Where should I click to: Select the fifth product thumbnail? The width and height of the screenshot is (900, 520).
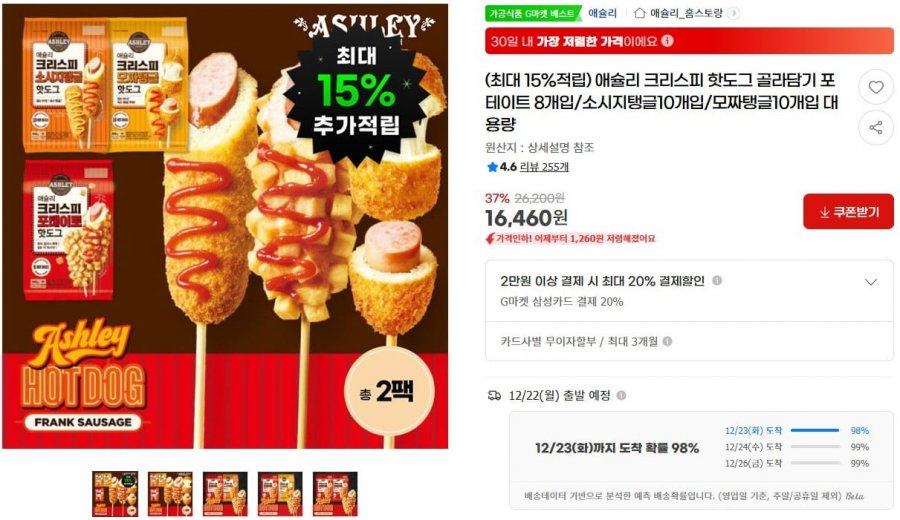pyautogui.click(x=335, y=494)
